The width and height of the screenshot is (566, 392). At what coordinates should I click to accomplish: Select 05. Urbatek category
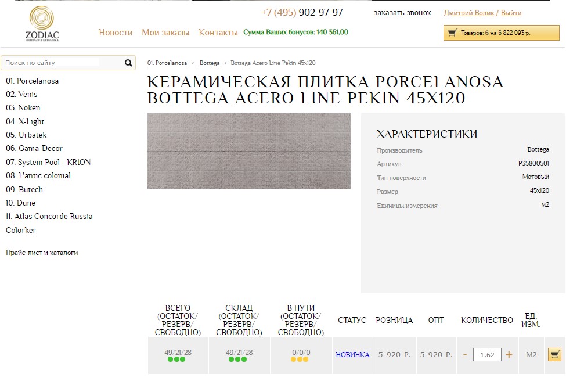point(26,135)
